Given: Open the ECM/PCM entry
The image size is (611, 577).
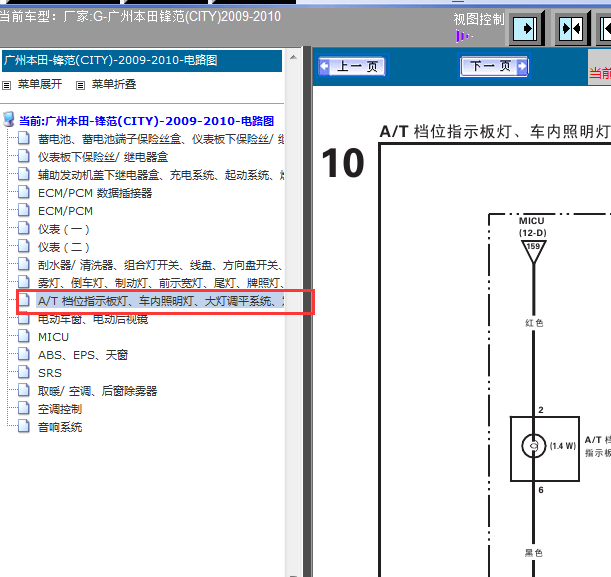Looking at the screenshot, I should pyautogui.click(x=65, y=211).
